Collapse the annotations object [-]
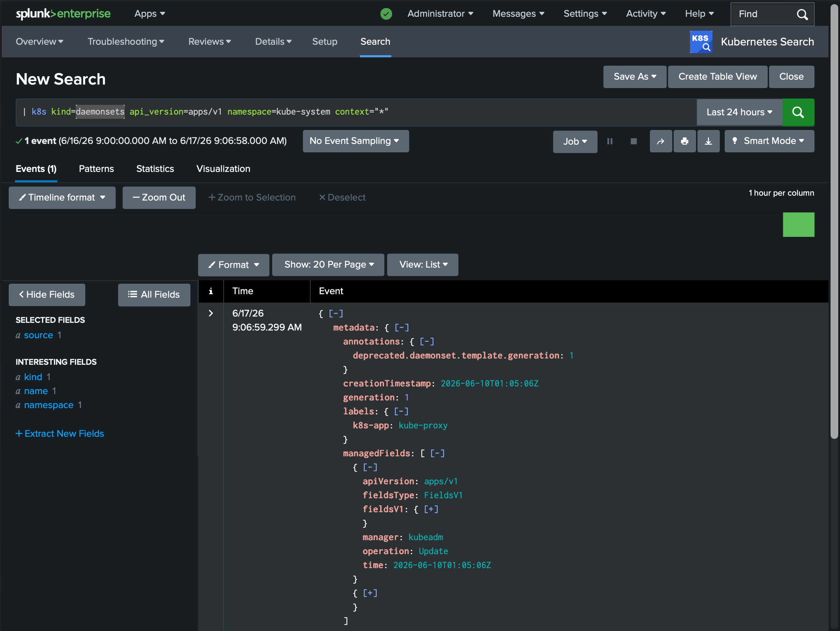 click(427, 342)
